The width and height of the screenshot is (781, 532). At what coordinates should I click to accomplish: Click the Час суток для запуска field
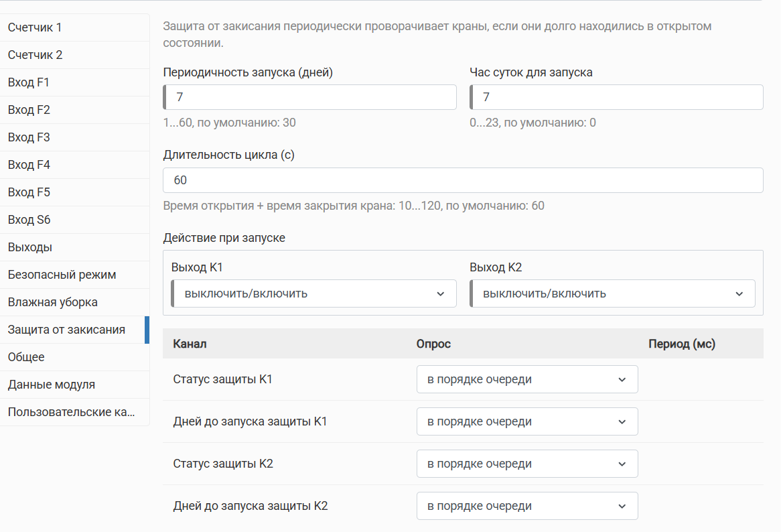[616, 97]
